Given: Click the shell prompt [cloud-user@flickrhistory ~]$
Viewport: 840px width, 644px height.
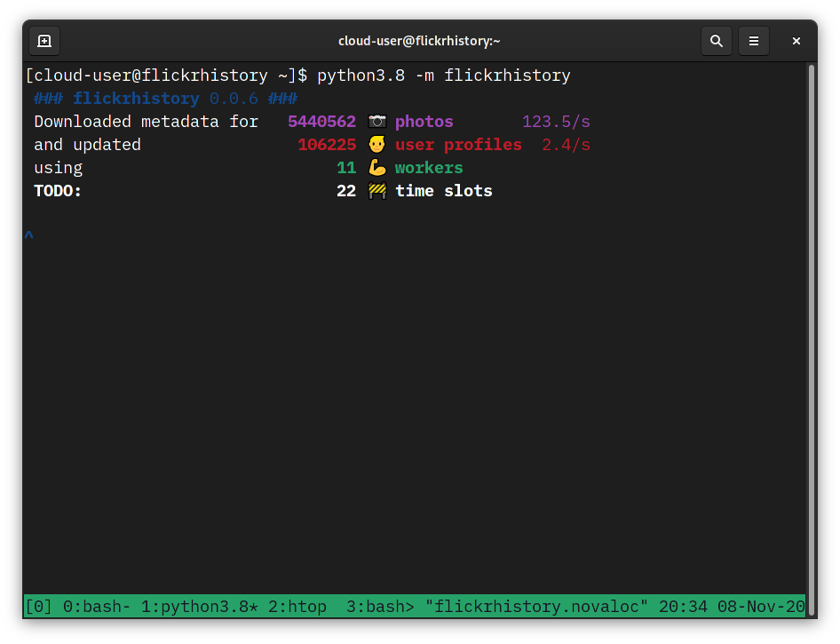Looking at the screenshot, I should coord(166,76).
